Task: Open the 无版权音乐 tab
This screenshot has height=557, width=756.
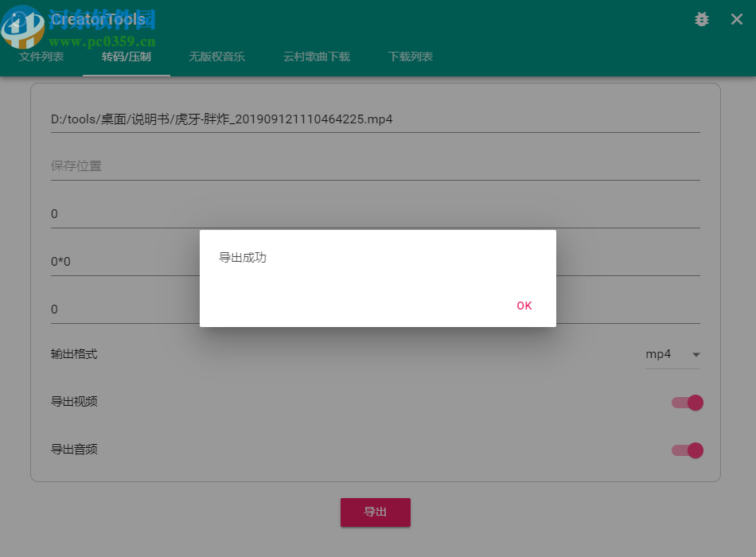Action: click(x=217, y=56)
